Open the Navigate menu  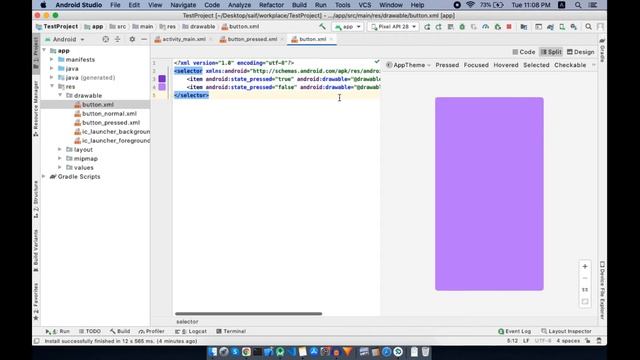tap(183, 5)
